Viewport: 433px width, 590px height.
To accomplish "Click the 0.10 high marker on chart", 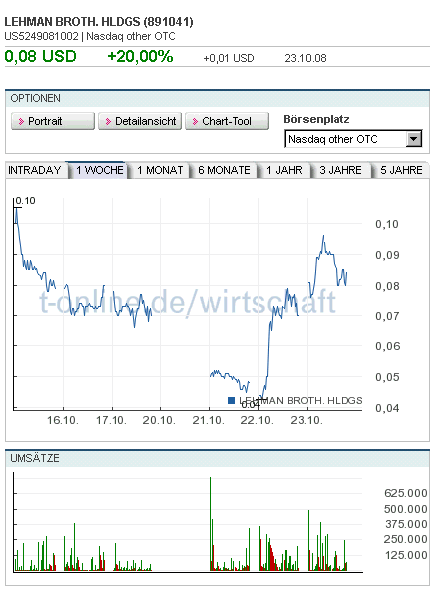I will click(x=26, y=201).
